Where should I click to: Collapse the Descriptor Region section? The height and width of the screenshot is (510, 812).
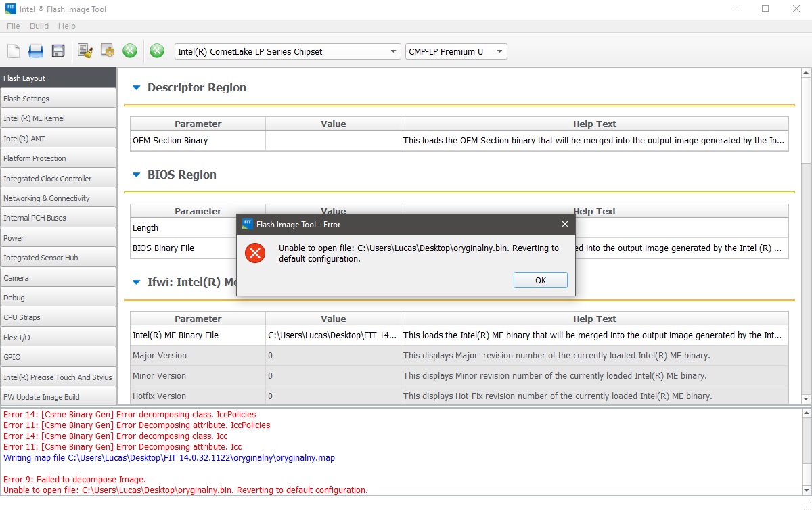136,88
